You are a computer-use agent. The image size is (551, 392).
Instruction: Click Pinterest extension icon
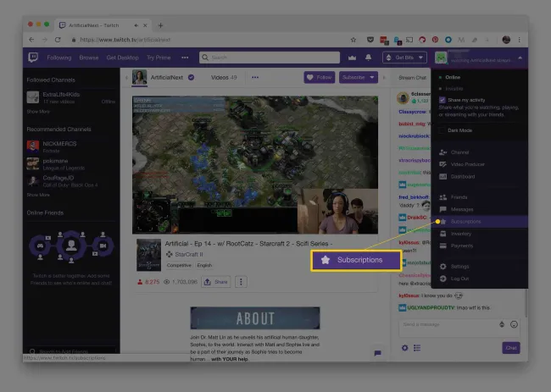tap(435, 40)
